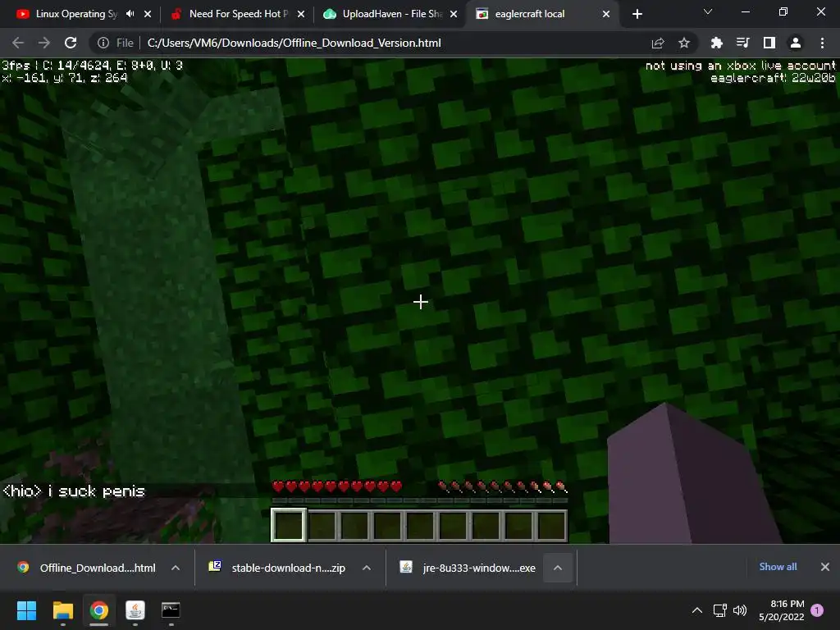840x630 pixels.
Task: Show all downloads
Action: (x=778, y=567)
